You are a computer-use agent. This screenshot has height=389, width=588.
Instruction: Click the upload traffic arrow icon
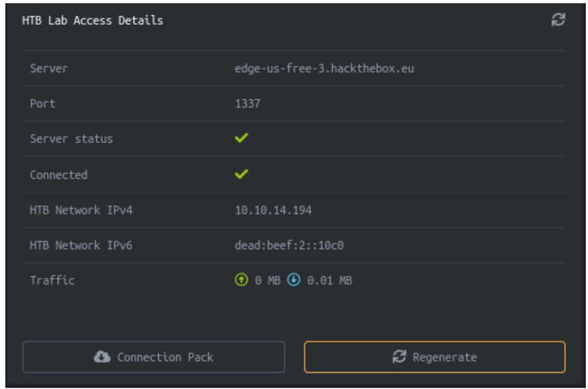click(242, 281)
